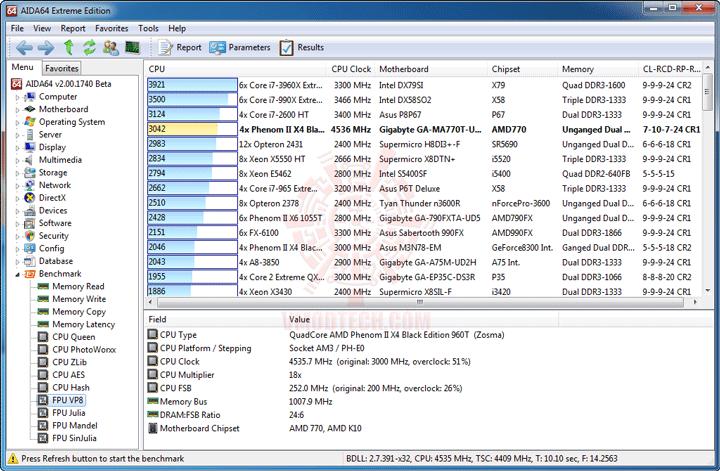Open the View menu
The width and height of the screenshot is (720, 471).
(42, 28)
